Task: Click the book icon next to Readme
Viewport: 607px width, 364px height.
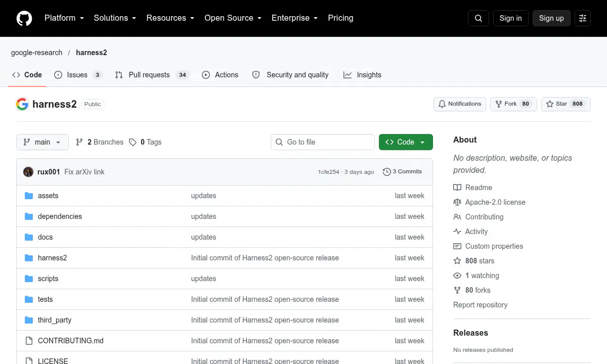Action: 457,188
